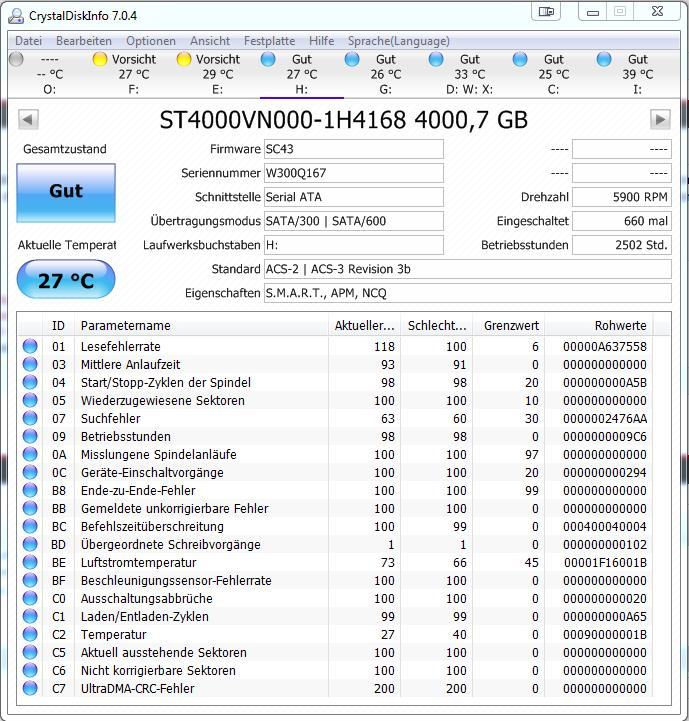This screenshot has height=721, width=689.
Task: Click the Standard field ACS-2 | ACS-3
Action: (x=468, y=269)
